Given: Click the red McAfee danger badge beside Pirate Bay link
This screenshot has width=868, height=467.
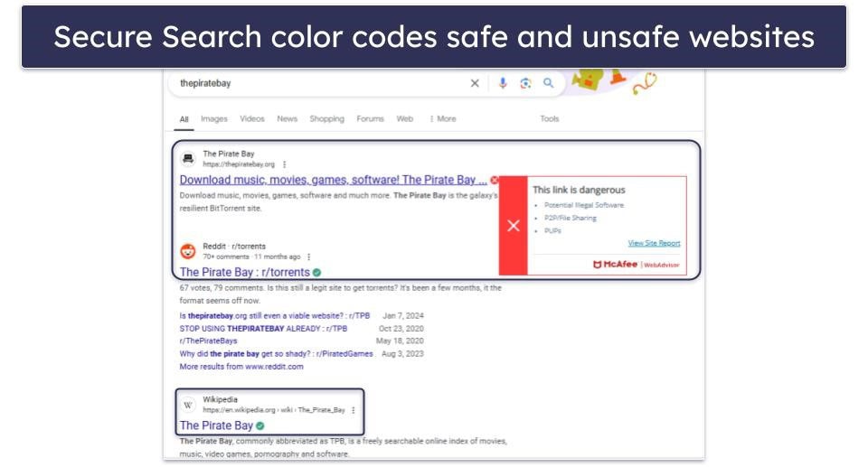Looking at the screenshot, I should click(x=495, y=180).
